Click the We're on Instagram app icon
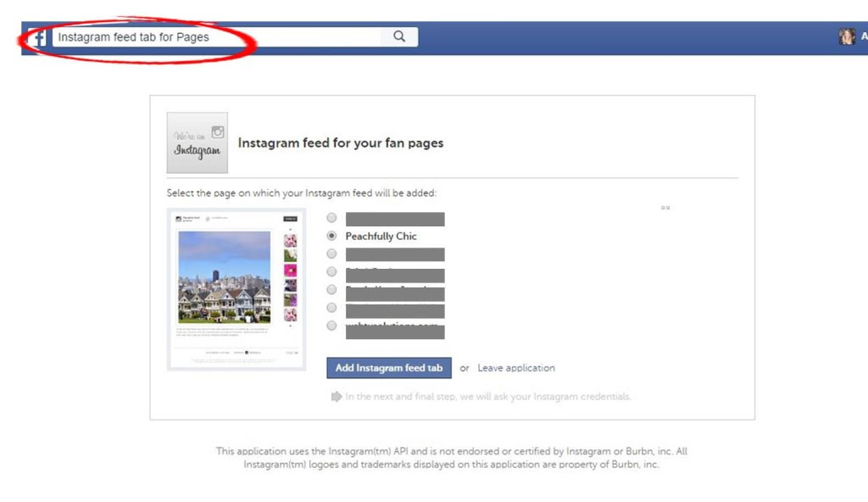Viewport: 868px width, 502px height. (197, 143)
